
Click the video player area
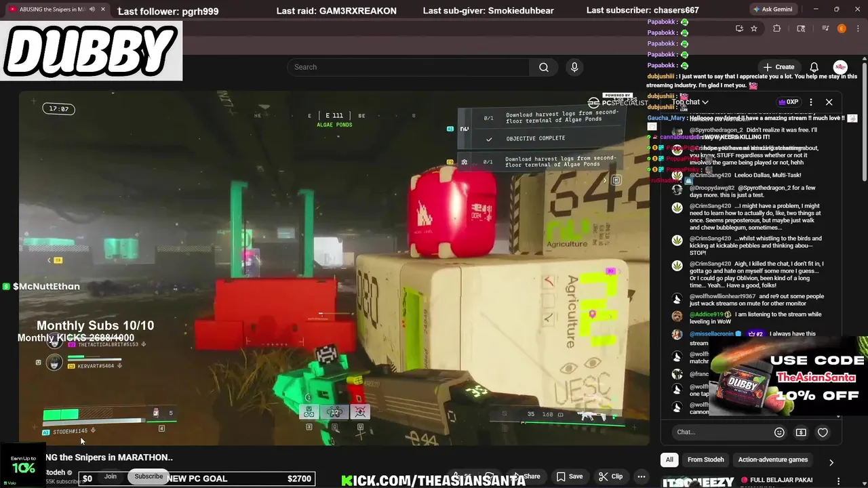[334, 268]
